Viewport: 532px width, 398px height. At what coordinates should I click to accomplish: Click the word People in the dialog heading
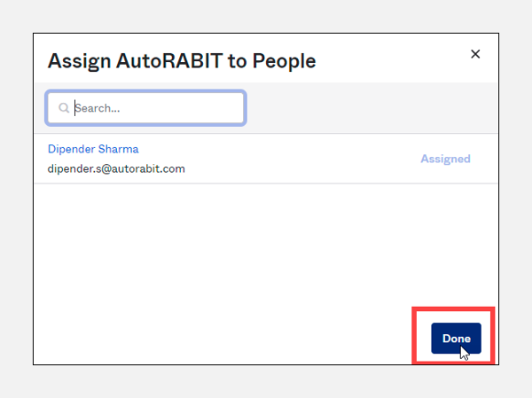pyautogui.click(x=285, y=61)
